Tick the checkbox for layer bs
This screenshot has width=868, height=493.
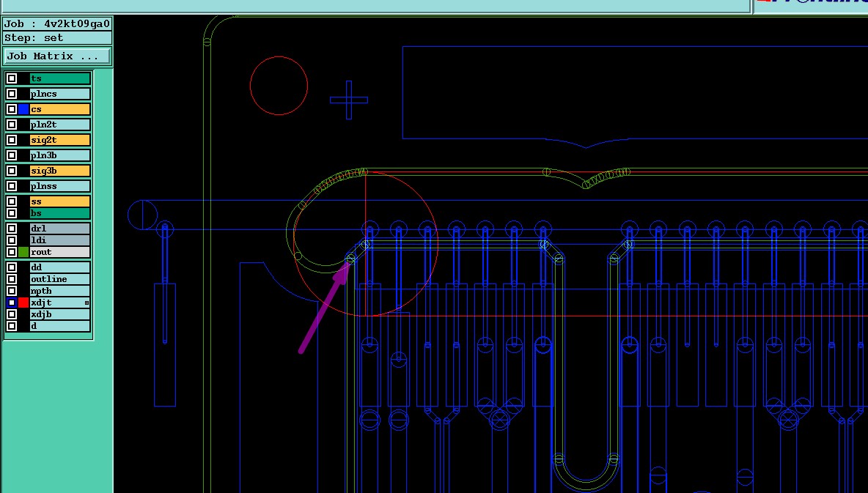coord(12,213)
